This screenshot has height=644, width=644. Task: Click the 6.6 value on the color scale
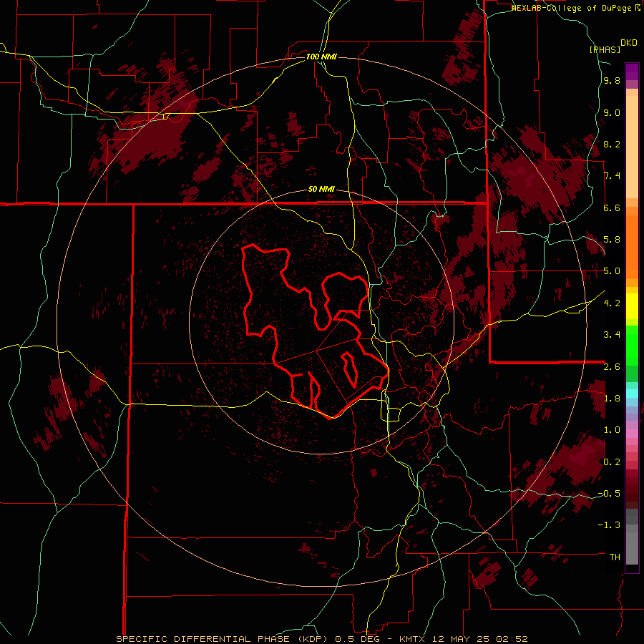(x=612, y=208)
